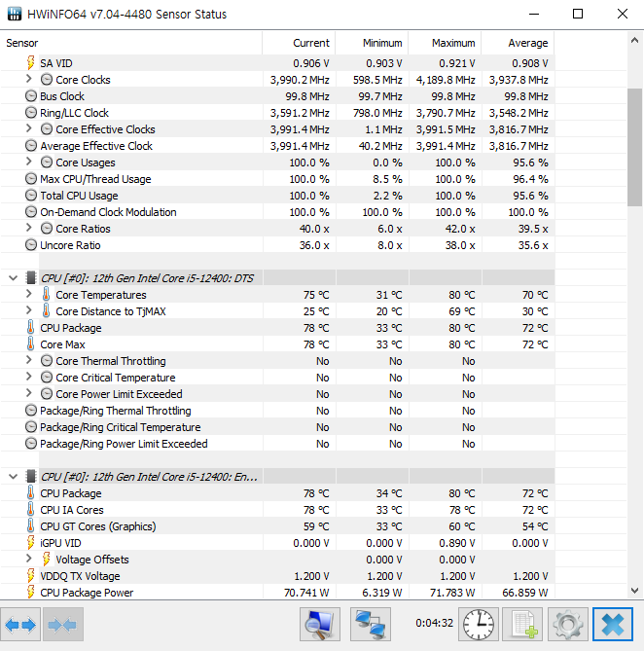Expand the Core Critical Temperature row
The height and width of the screenshot is (651, 644).
tap(28, 377)
